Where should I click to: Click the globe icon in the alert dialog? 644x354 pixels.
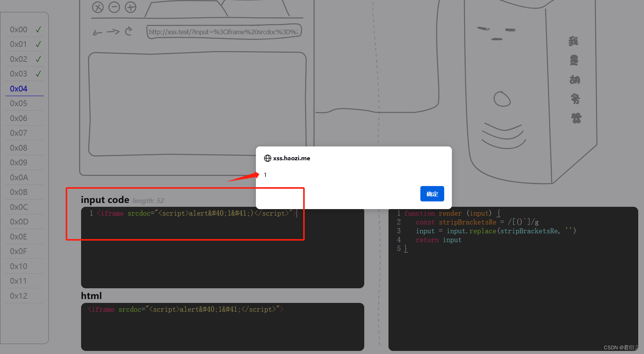point(267,158)
